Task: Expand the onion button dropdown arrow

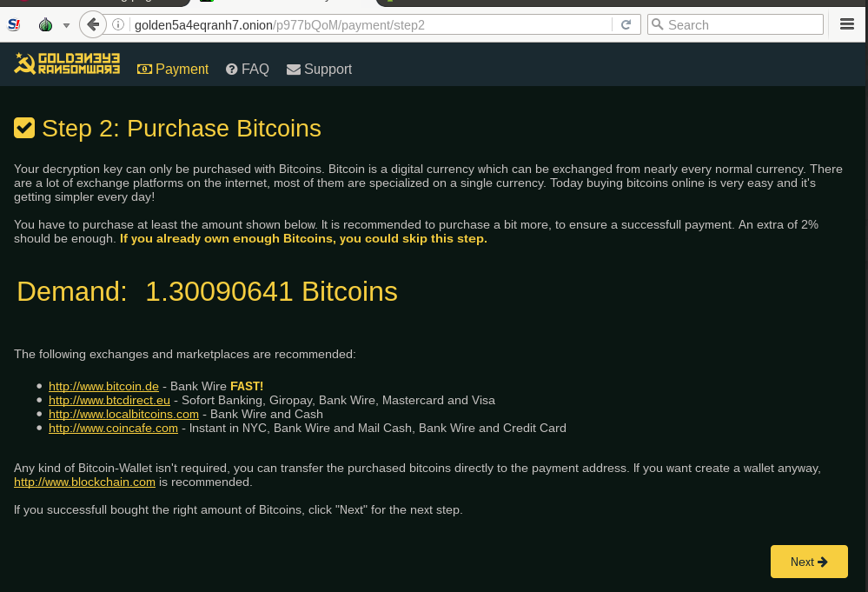Action: click(x=66, y=25)
